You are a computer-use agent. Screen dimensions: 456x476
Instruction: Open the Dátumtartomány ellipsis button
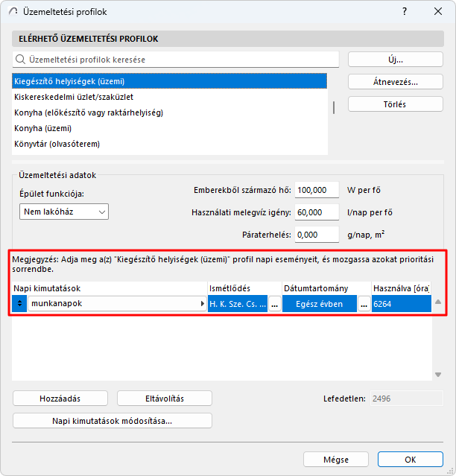point(364,304)
